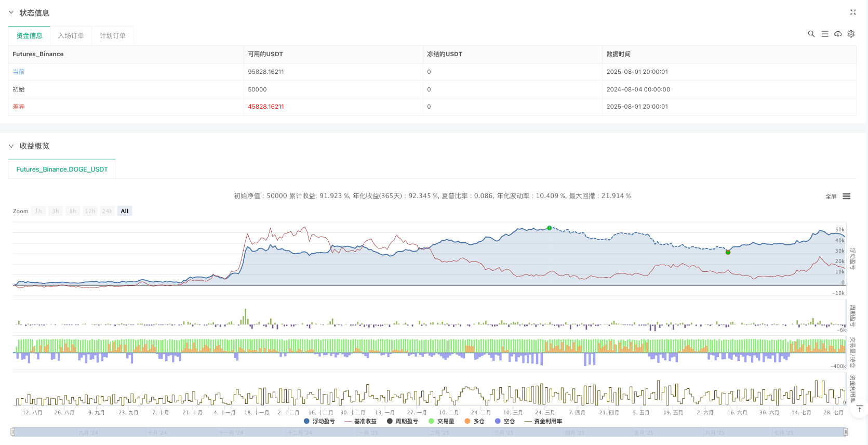This screenshot has width=868, height=445.
Task: Click the right handle of range navigator
Action: point(846,432)
